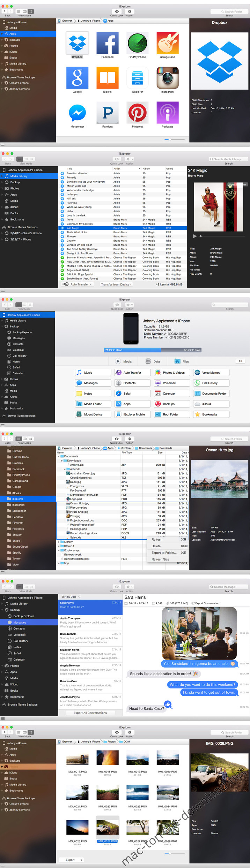Toggle plus icon beside Remedy track
Viewport: 250px width, 868px height.
point(62,177)
